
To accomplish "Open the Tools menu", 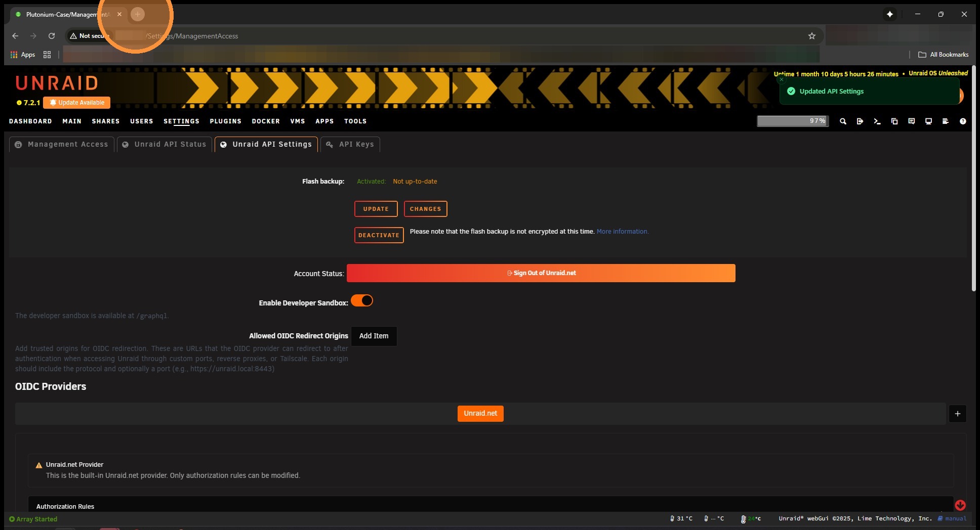I will (355, 121).
